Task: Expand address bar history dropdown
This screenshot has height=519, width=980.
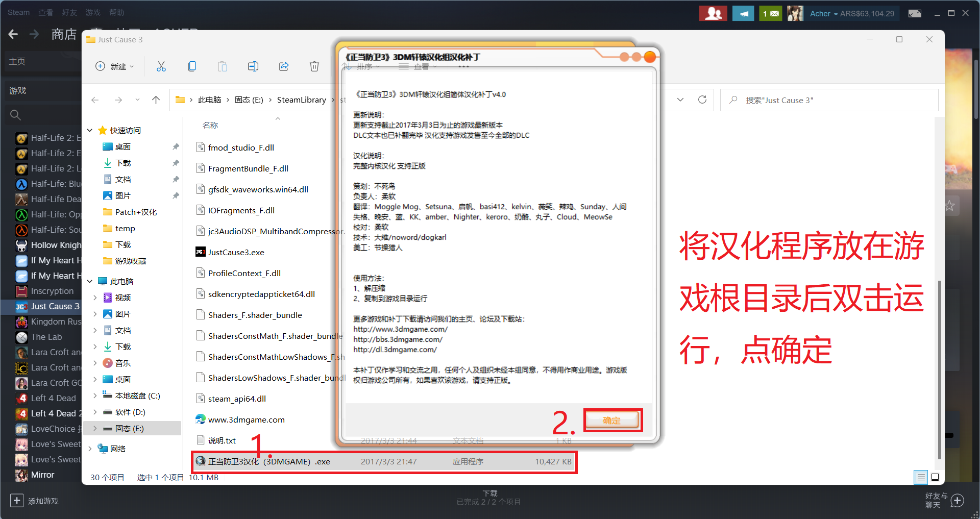Action: pos(680,100)
